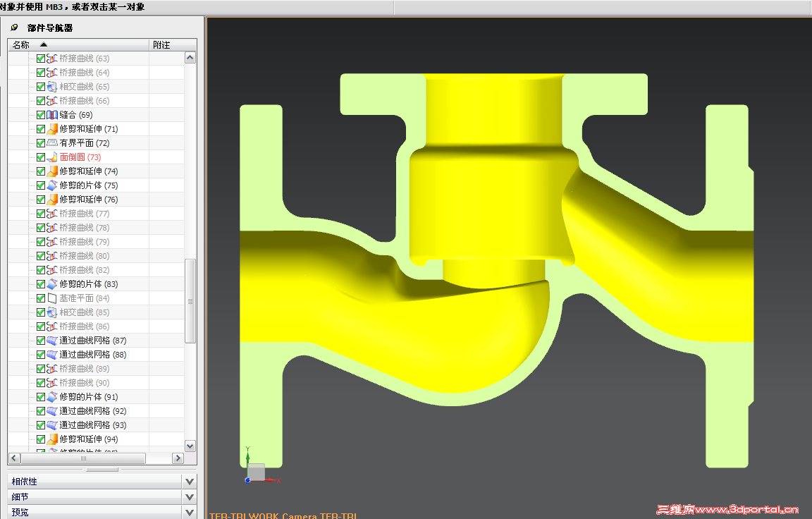Click the 通过曲线网格 (92) mesh icon
Screen dimensions: 812x519
coord(52,410)
